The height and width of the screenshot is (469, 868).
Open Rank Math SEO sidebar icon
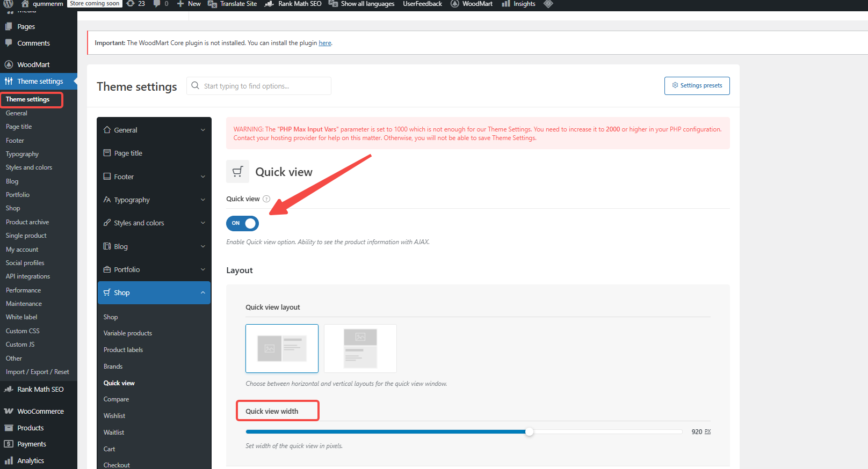click(x=9, y=390)
